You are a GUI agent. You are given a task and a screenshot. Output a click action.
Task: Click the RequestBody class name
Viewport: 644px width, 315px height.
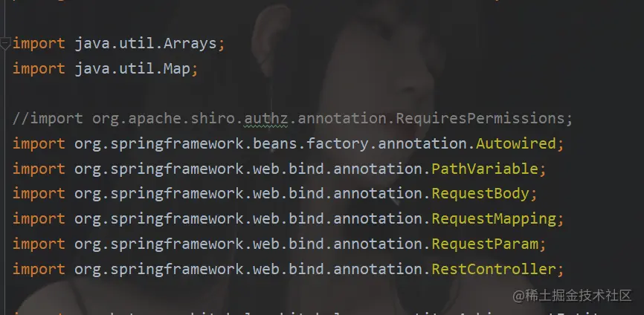tap(480, 194)
